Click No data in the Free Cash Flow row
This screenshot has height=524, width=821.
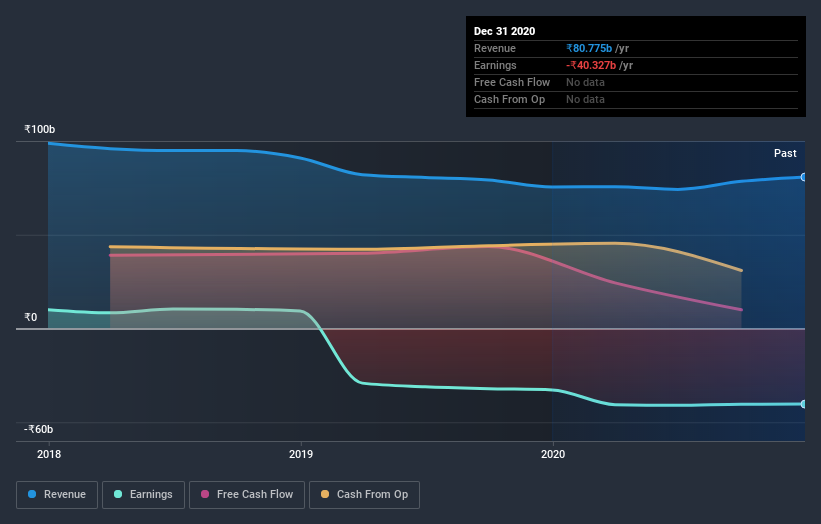point(585,82)
